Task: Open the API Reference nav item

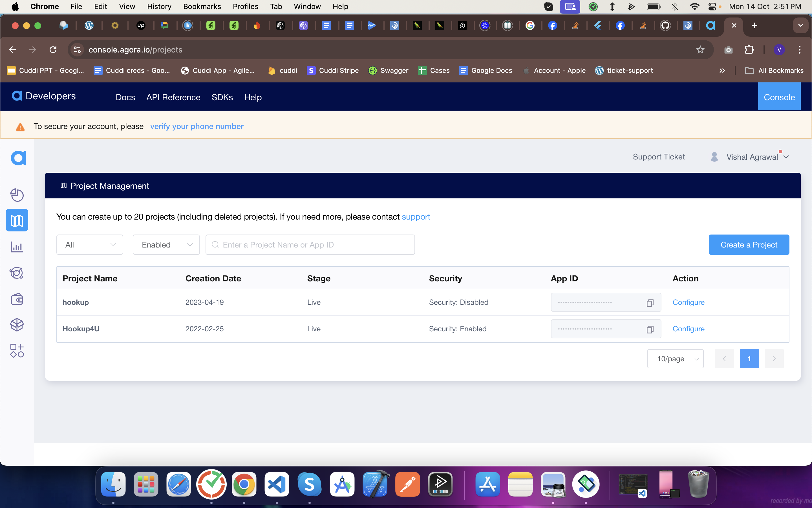Action: [x=173, y=97]
